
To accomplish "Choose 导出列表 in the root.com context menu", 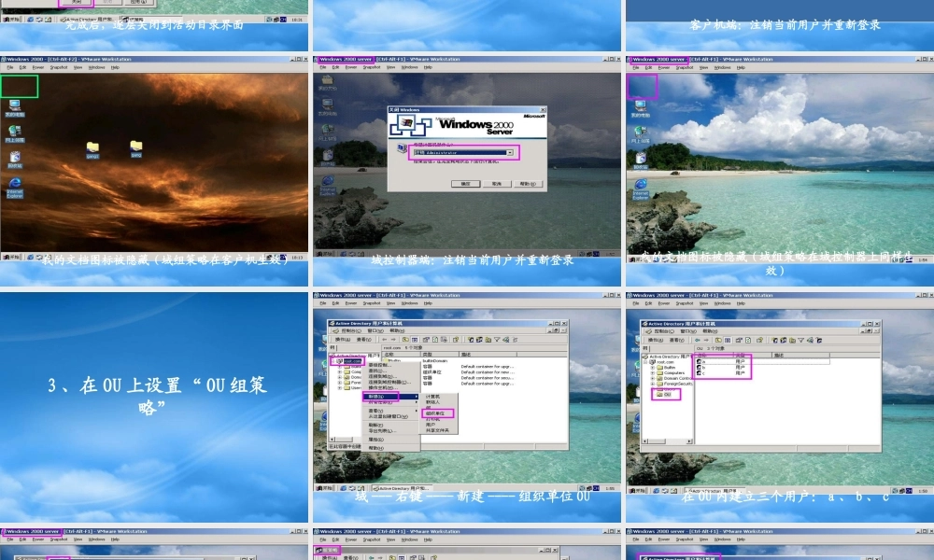I will (382, 431).
